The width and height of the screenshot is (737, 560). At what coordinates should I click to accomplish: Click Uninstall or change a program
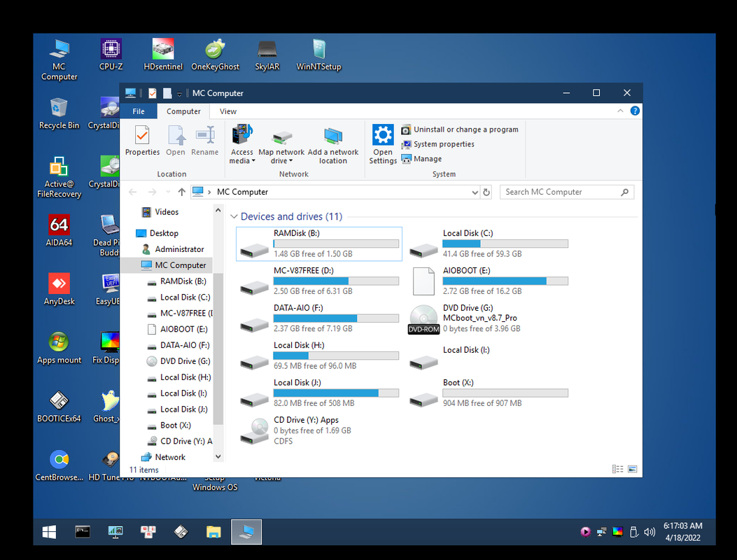point(460,129)
